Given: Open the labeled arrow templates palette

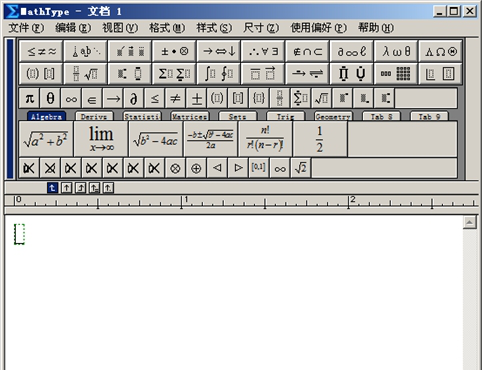Looking at the screenshot, I should [307, 73].
